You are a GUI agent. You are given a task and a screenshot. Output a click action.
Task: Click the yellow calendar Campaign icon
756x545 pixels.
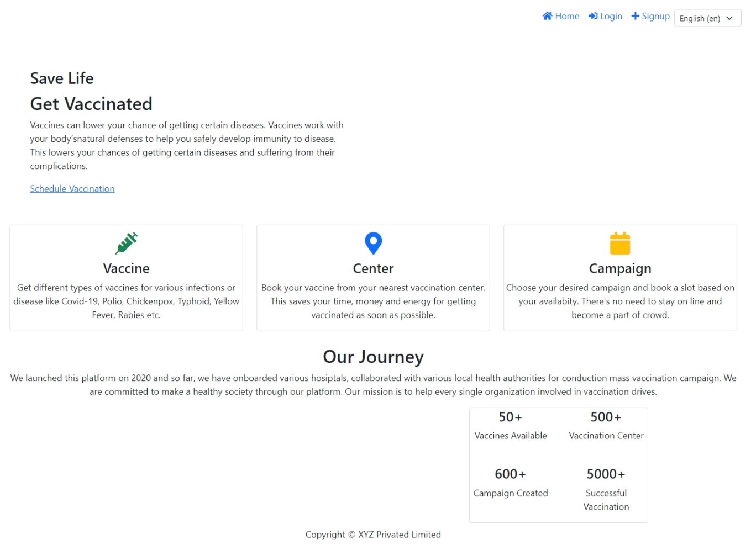620,244
